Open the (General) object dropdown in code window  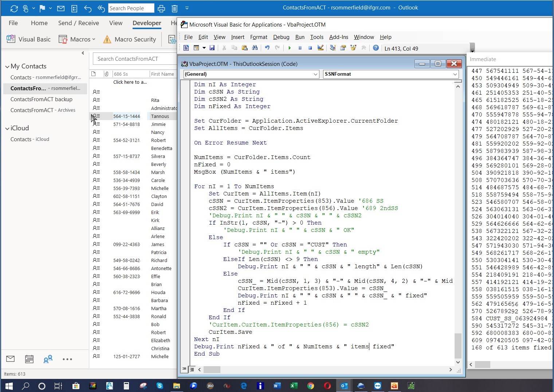coord(316,74)
